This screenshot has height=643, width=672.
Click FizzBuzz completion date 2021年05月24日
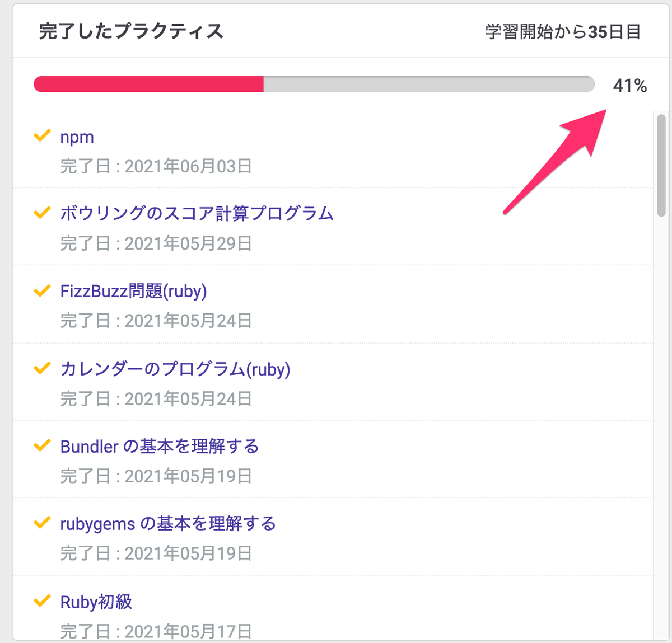[x=188, y=321]
